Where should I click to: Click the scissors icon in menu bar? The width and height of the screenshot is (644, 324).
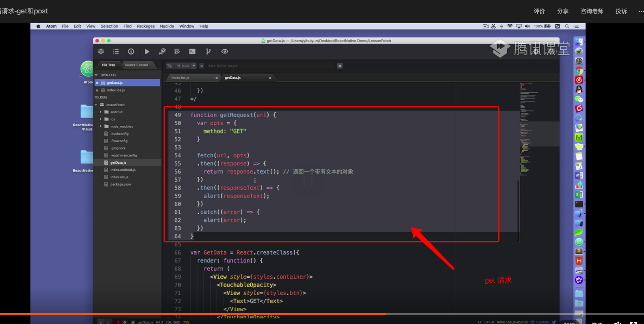coord(493,26)
